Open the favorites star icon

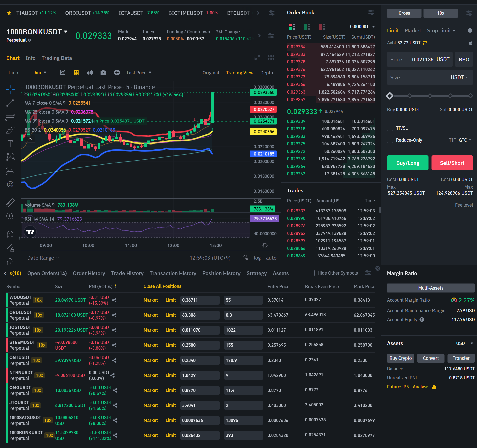(x=9, y=13)
